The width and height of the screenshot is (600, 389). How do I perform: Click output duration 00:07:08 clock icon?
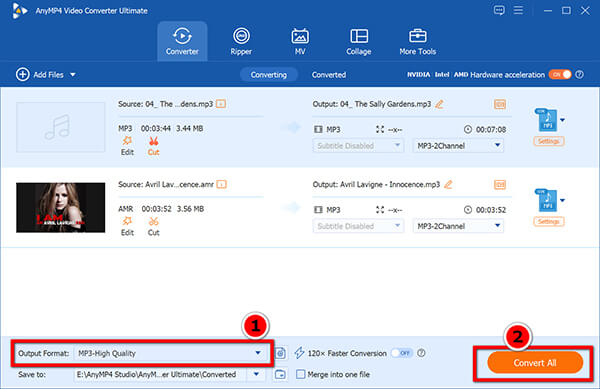[468, 129]
